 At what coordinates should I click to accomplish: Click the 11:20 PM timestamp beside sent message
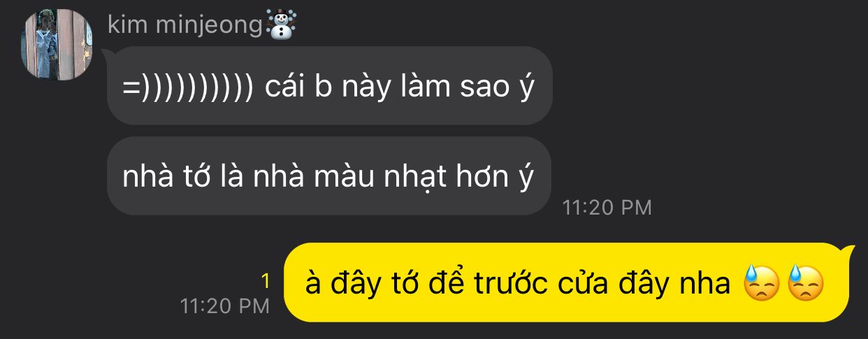(x=224, y=305)
